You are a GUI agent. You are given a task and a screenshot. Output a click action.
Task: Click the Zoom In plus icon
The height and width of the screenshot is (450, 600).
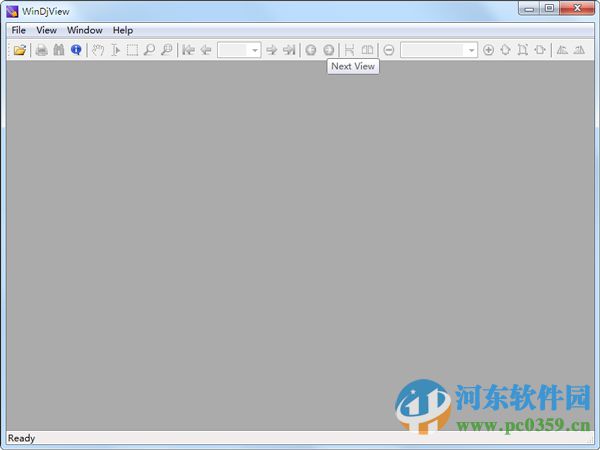coord(488,50)
